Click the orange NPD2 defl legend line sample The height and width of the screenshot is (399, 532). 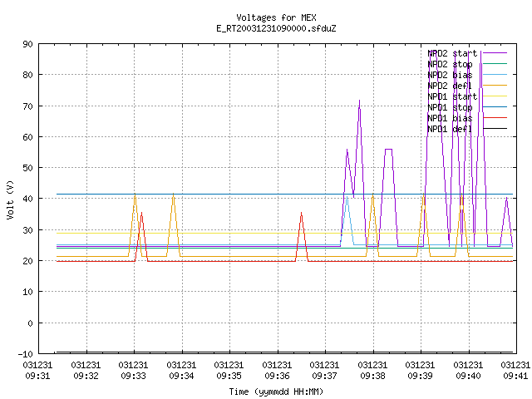coord(495,85)
